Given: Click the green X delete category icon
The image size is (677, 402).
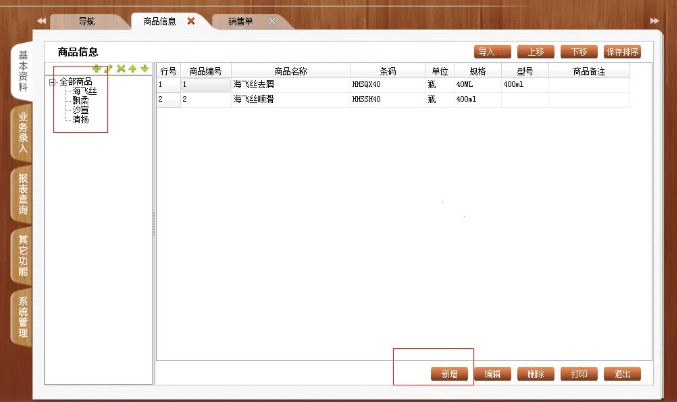Looking at the screenshot, I should point(121,69).
